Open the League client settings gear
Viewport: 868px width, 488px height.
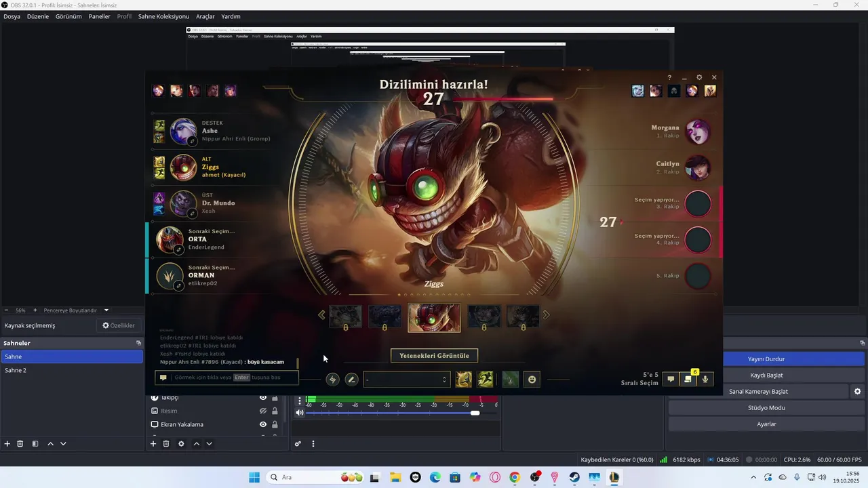pos(699,78)
